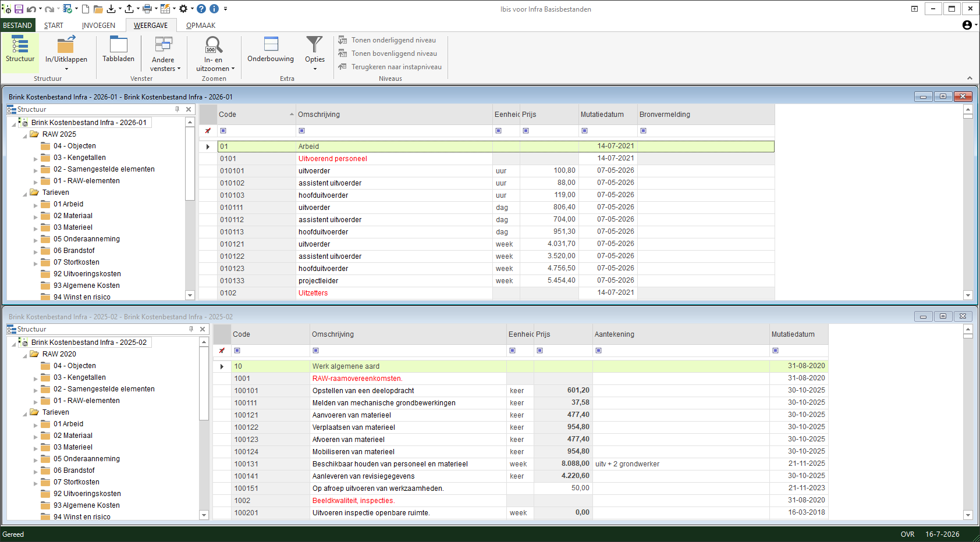The image size is (980, 542).
Task: Open the account dropdown at the ribbon's right end
Action: click(x=970, y=25)
